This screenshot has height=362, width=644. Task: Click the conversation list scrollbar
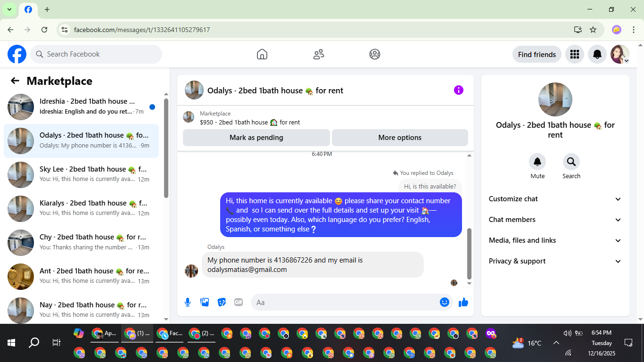pos(166,148)
